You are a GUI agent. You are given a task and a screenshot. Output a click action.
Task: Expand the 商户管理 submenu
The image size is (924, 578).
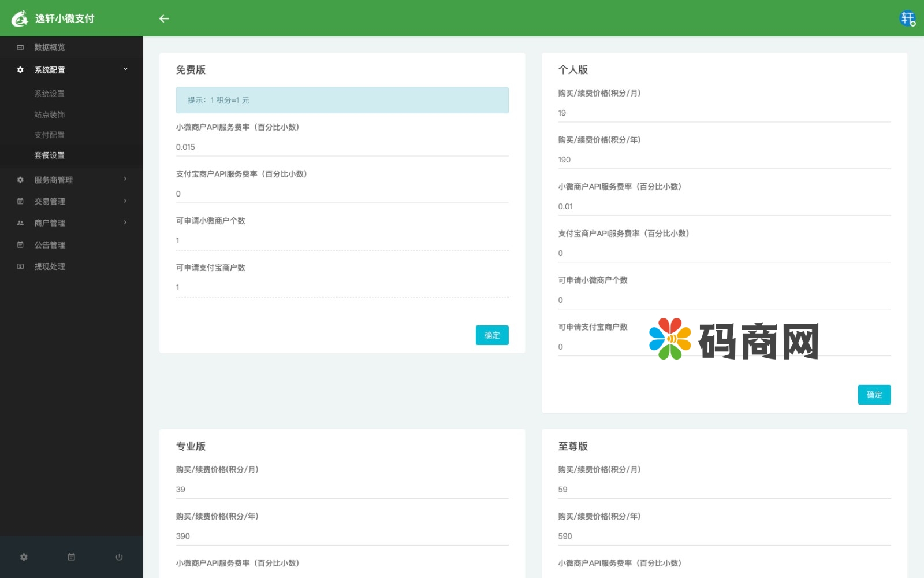click(125, 223)
